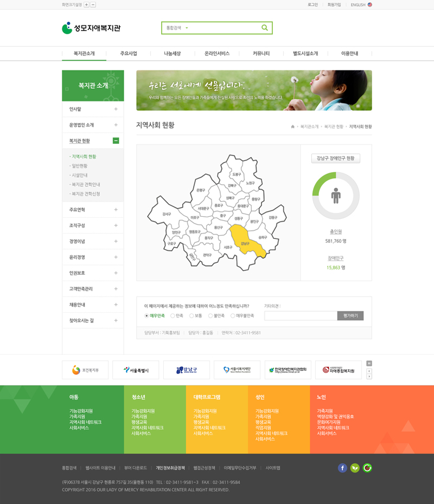Image resolution: width=434 pixels, height=504 pixels.
Task: Open the Facebook icon in footer
Action: 342,468
